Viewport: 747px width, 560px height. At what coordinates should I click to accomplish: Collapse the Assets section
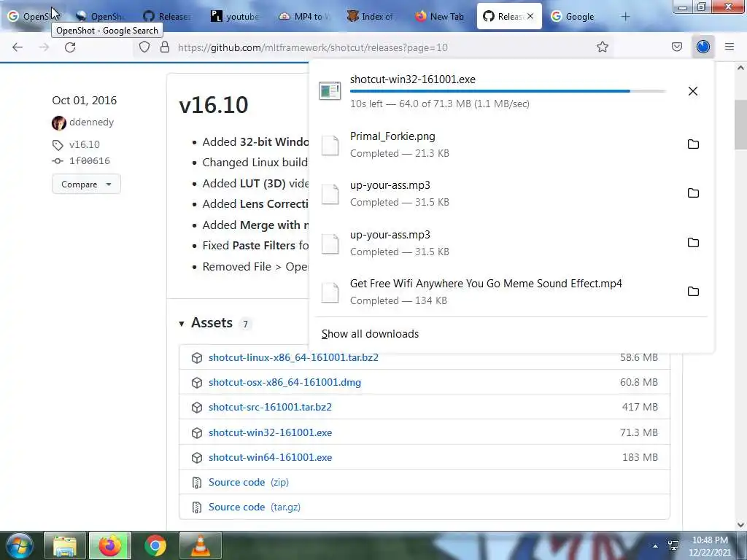click(182, 324)
